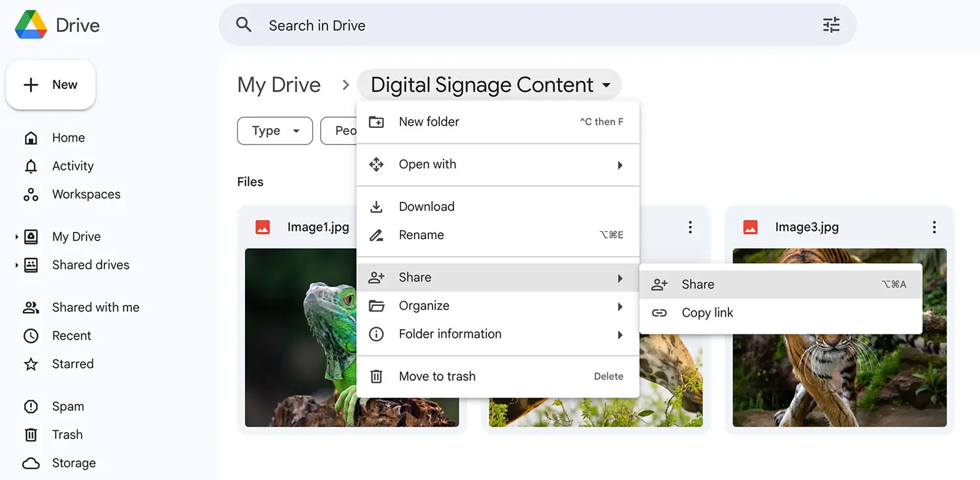Open Workspaces from the sidebar
The height and width of the screenshot is (480, 980).
(86, 194)
